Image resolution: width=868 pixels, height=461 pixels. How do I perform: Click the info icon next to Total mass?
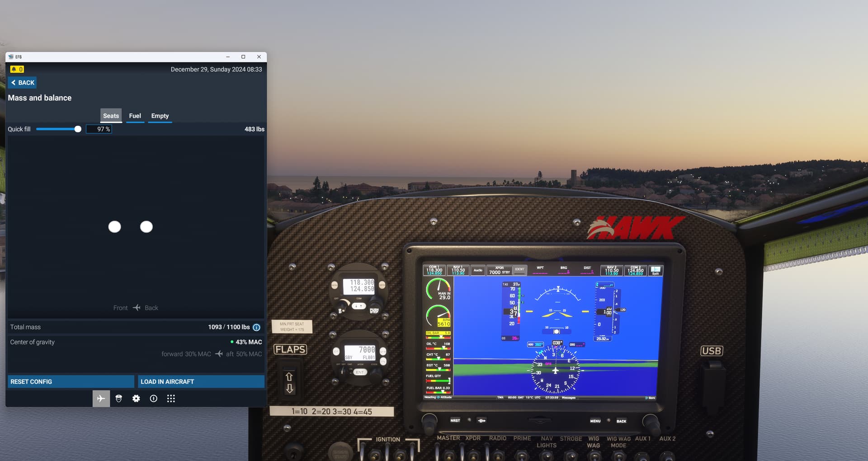256,327
